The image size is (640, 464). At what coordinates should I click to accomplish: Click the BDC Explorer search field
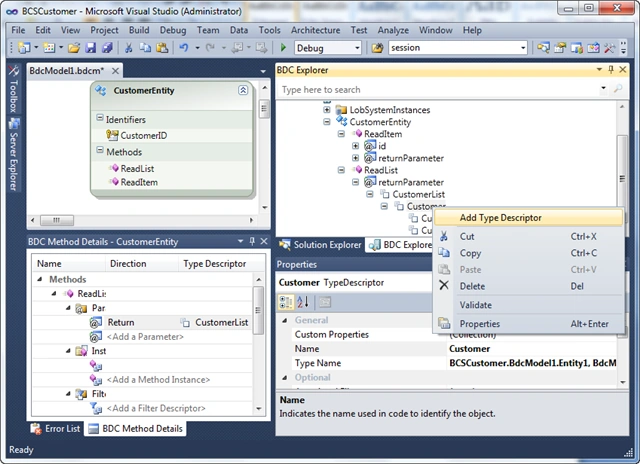[x=440, y=89]
